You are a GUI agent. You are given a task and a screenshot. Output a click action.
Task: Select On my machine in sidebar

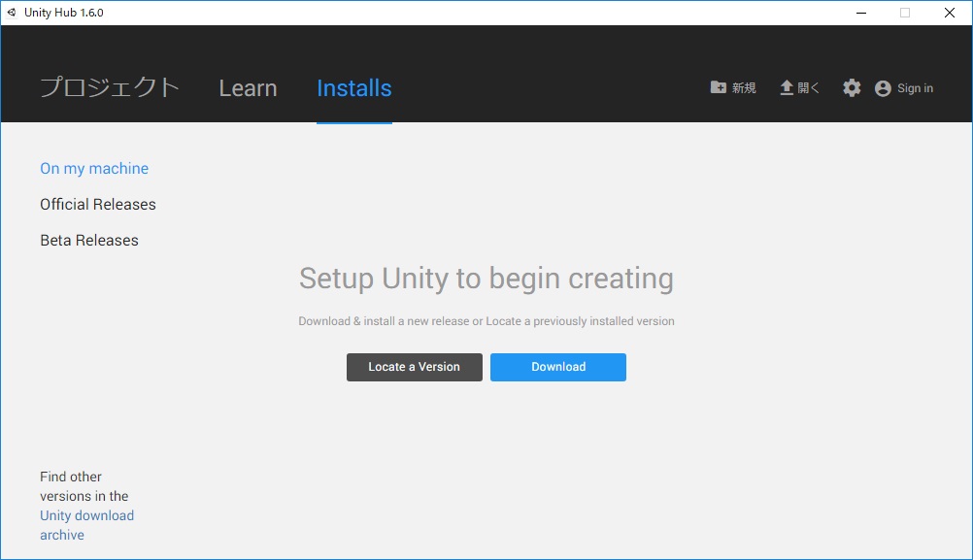pos(94,169)
